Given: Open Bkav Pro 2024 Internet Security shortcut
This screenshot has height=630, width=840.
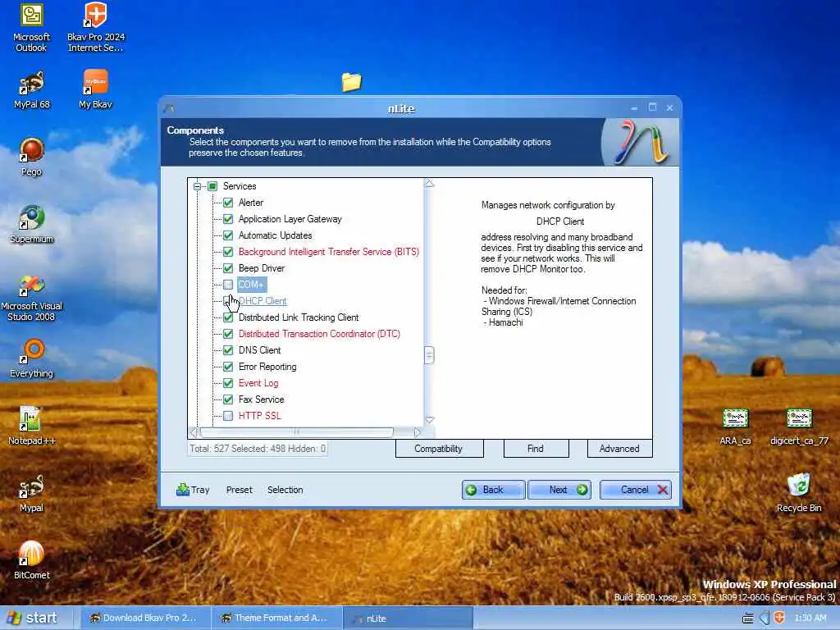Looking at the screenshot, I should pyautogui.click(x=96, y=28).
